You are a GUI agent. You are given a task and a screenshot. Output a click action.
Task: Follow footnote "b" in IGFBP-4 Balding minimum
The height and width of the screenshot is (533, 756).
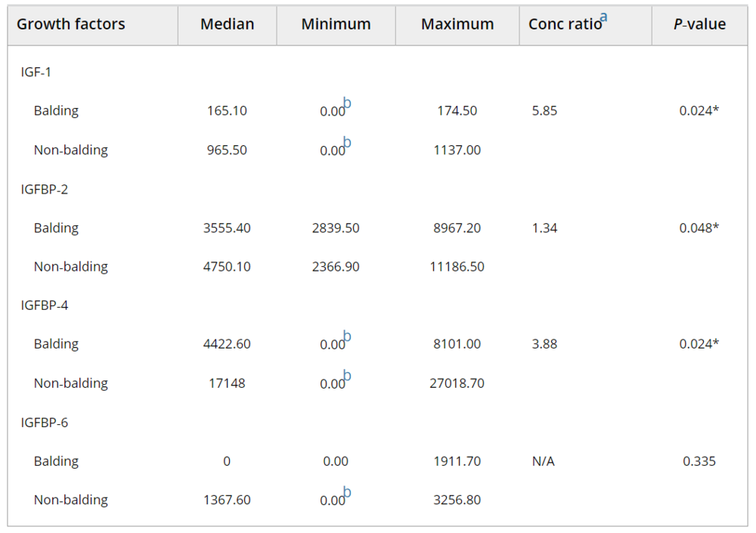click(x=347, y=336)
